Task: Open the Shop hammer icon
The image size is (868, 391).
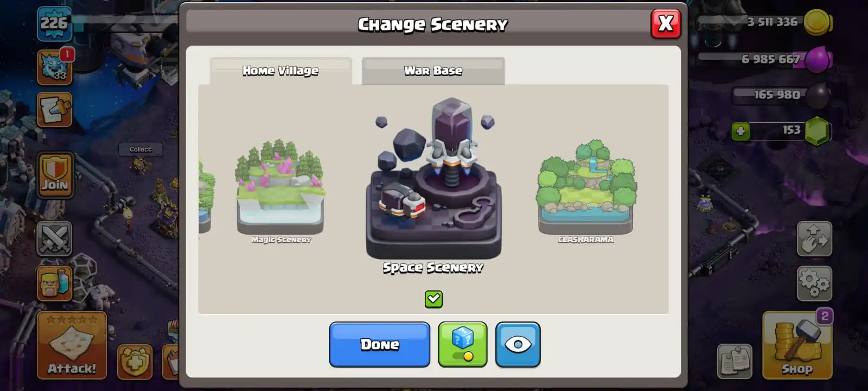Action: (x=797, y=345)
